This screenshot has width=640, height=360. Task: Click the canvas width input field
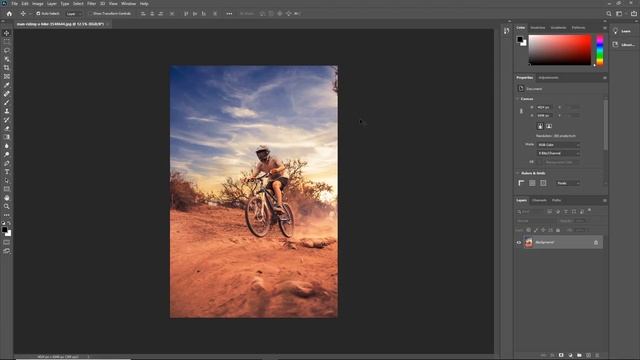pyautogui.click(x=544, y=107)
